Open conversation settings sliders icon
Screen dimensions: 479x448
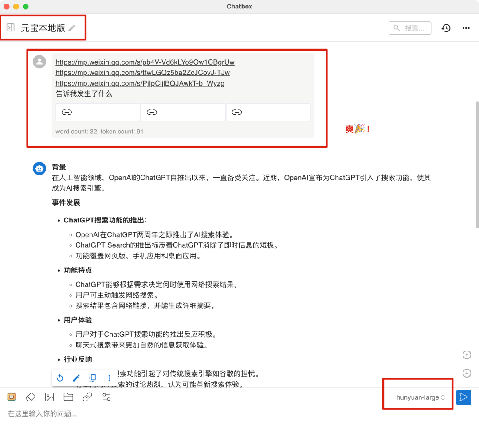click(x=106, y=397)
